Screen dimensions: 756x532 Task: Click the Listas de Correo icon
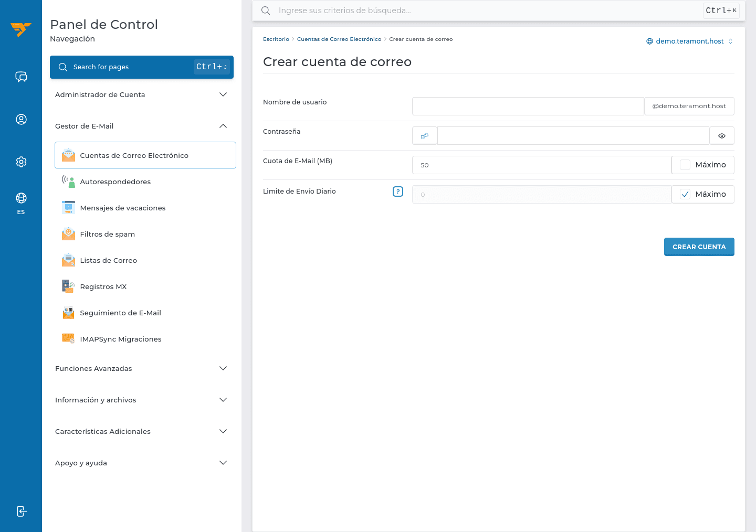[68, 260]
